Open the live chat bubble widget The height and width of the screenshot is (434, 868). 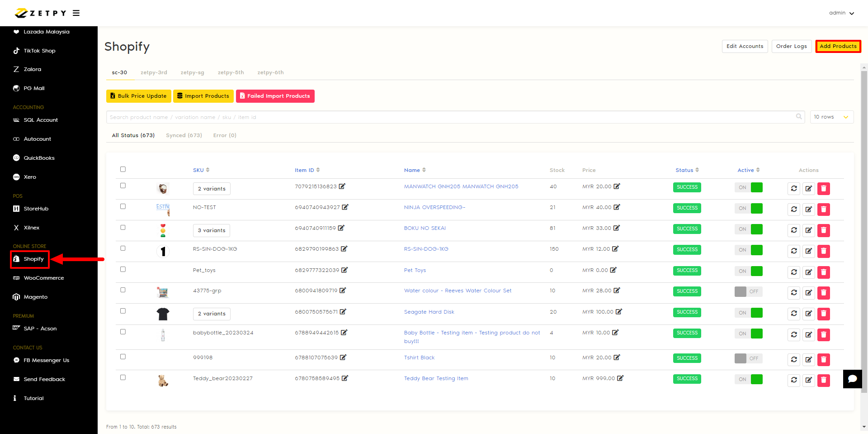[852, 379]
